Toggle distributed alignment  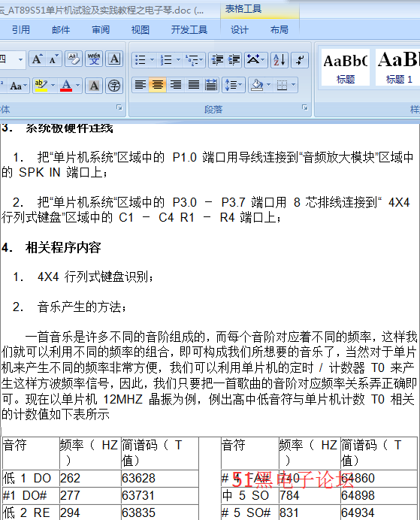(211, 85)
